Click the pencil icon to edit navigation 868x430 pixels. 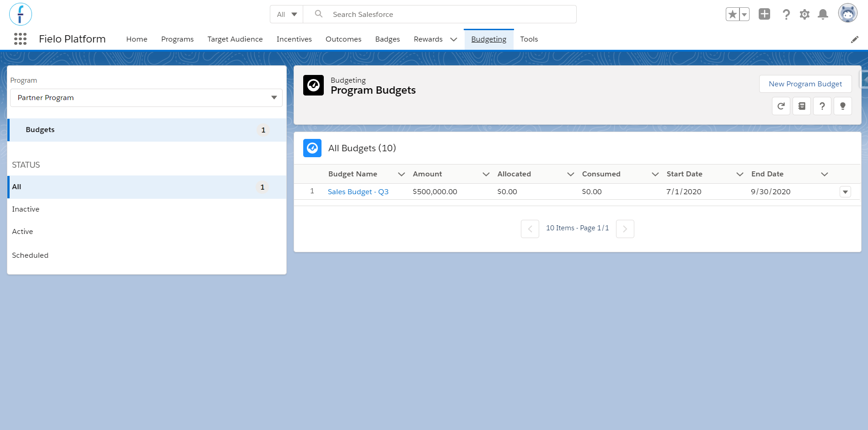pyautogui.click(x=854, y=40)
